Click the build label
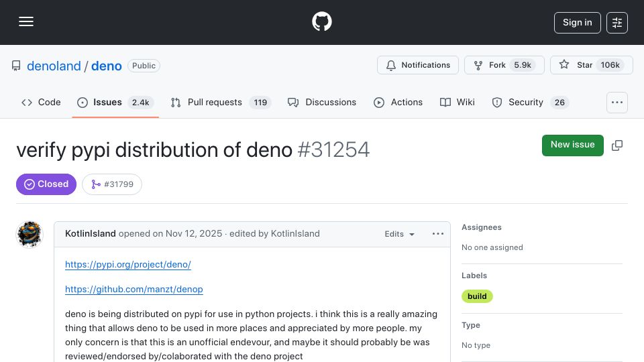The height and width of the screenshot is (362, 644). pos(477,296)
